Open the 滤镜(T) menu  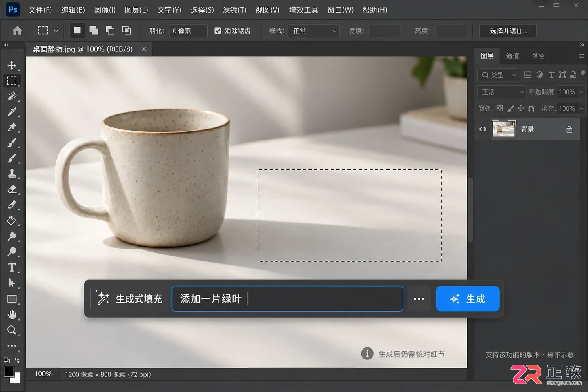(x=234, y=10)
